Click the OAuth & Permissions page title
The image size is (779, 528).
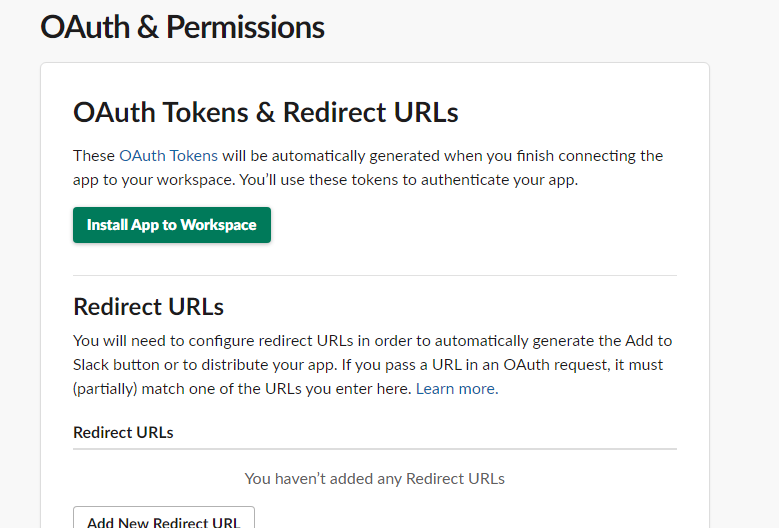[x=182, y=27]
